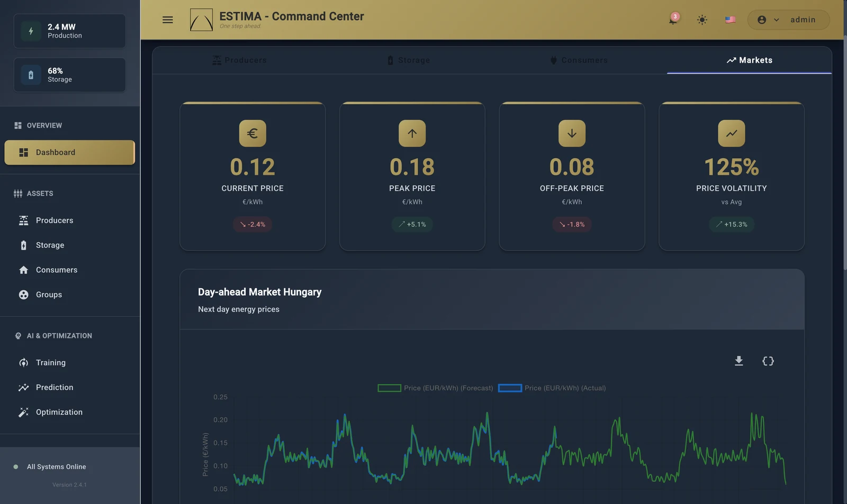Viewport: 847px width, 504px height.
Task: Open notifications bell with badge
Action: (673, 20)
